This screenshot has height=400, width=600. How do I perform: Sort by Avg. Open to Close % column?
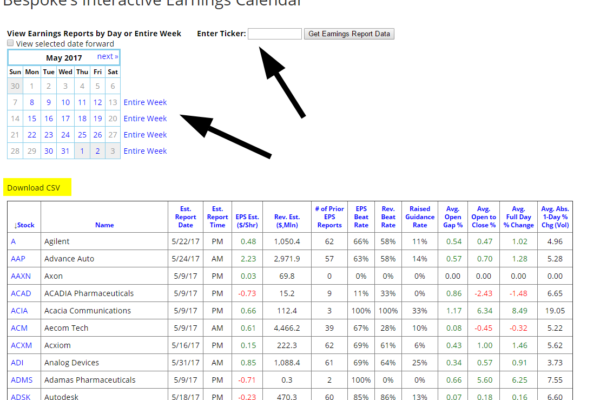coord(484,217)
